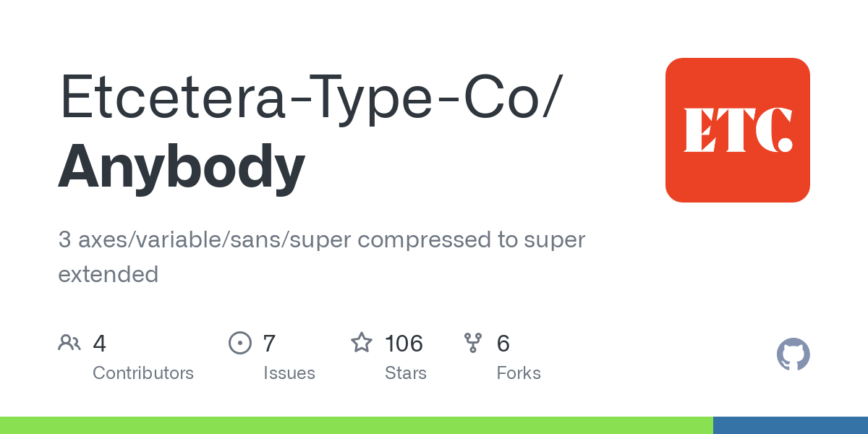
Task: Click the issues circle-dot icon
Action: coord(239,343)
